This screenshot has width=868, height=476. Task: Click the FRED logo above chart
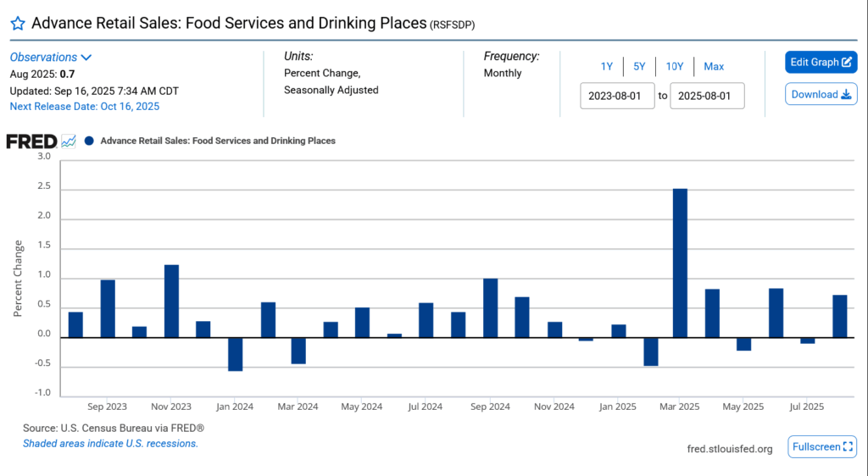pyautogui.click(x=31, y=141)
